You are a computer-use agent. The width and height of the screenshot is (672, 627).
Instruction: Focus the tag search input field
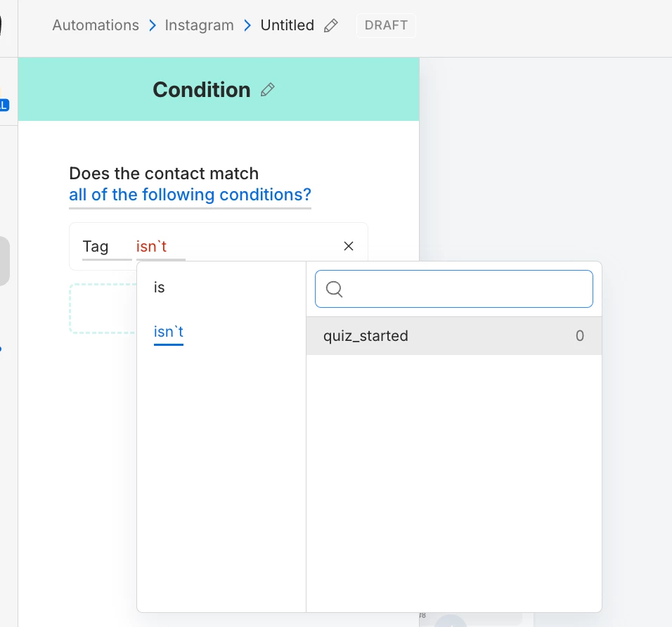tap(464, 289)
